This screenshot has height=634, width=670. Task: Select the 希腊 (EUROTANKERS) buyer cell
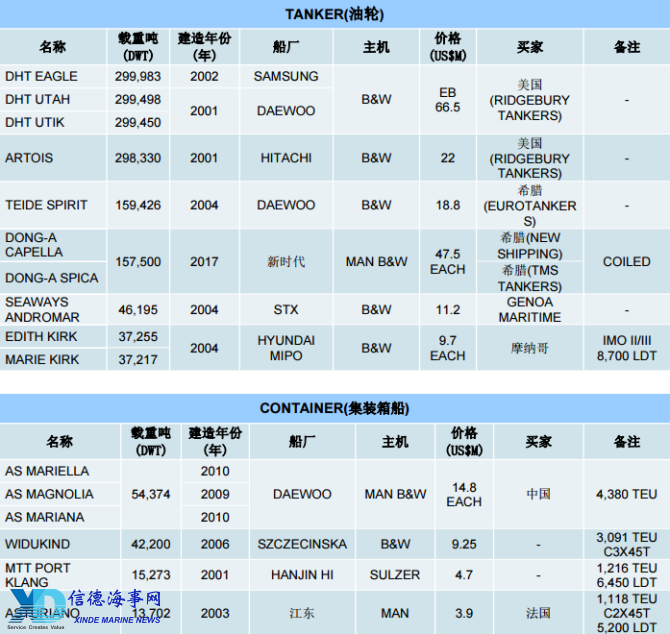(529, 205)
